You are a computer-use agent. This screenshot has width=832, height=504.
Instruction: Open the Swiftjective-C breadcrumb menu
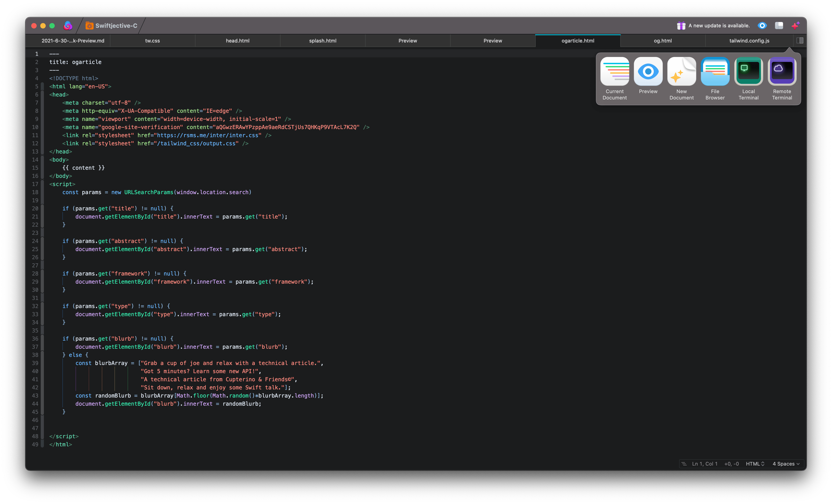coord(110,25)
